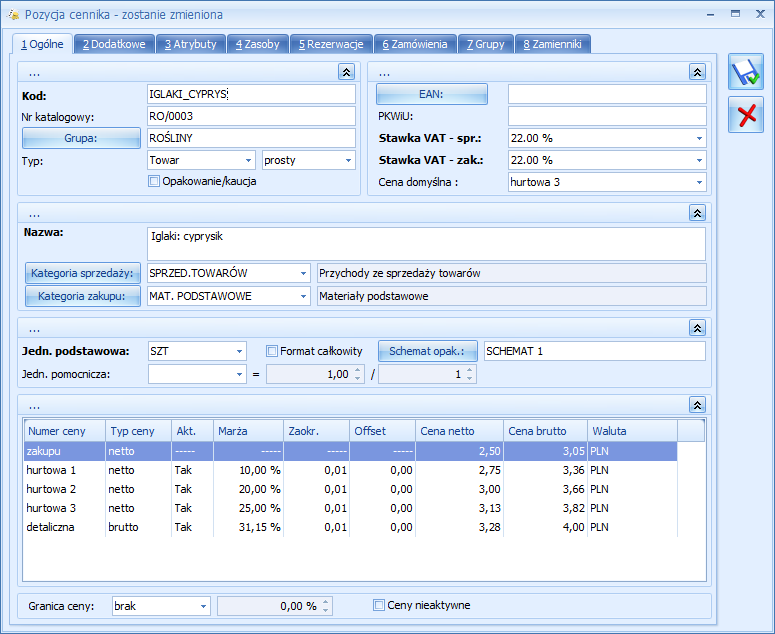
Task: Open the Typ dropdown showing Towar
Action: 248,161
